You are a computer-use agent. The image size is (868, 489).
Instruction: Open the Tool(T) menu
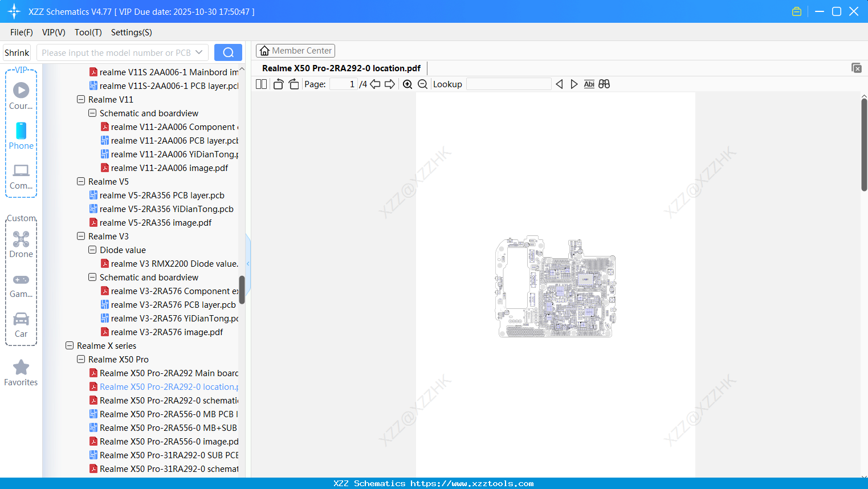coord(88,32)
